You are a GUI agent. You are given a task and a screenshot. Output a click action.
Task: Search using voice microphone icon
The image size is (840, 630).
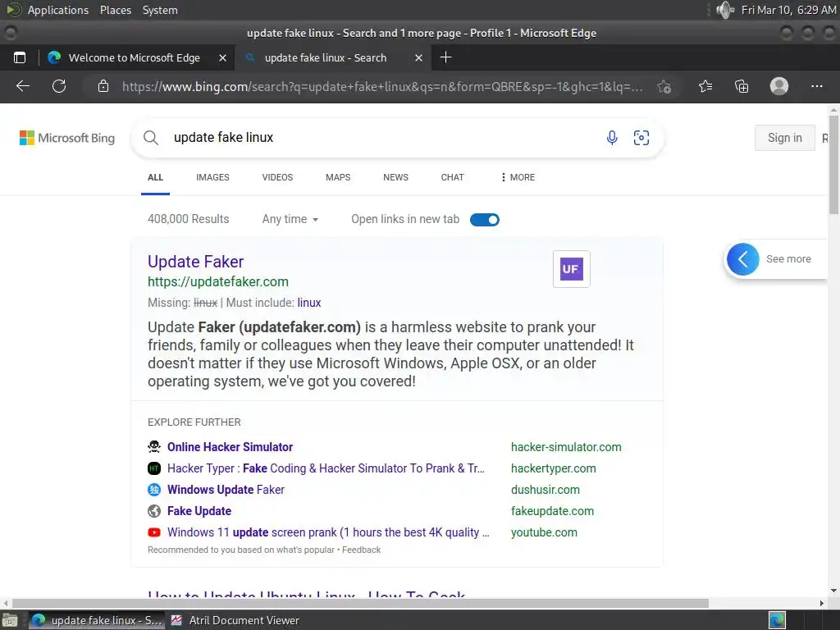pyautogui.click(x=612, y=138)
